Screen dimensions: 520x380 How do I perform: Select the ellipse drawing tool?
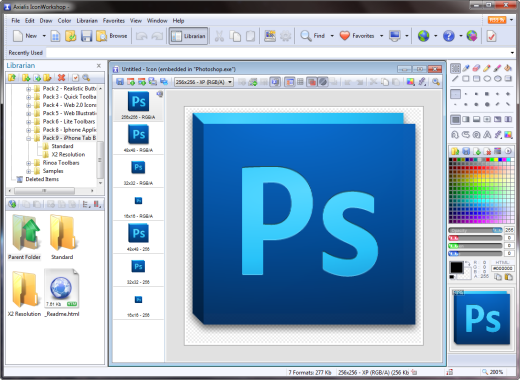coord(487,79)
